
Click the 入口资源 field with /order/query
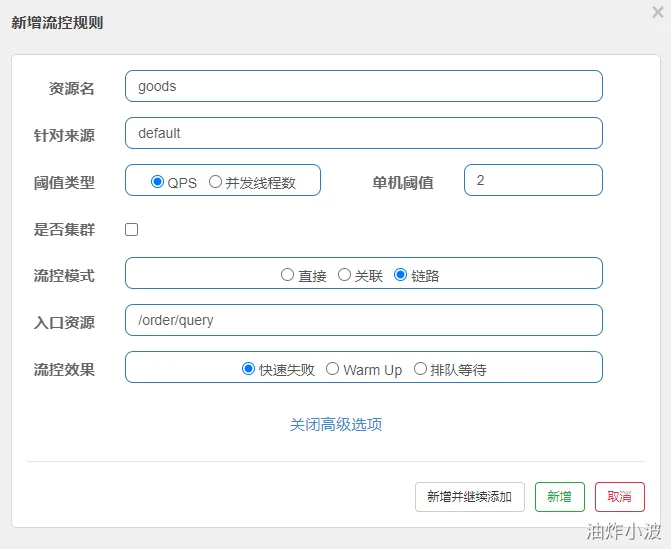(363, 320)
